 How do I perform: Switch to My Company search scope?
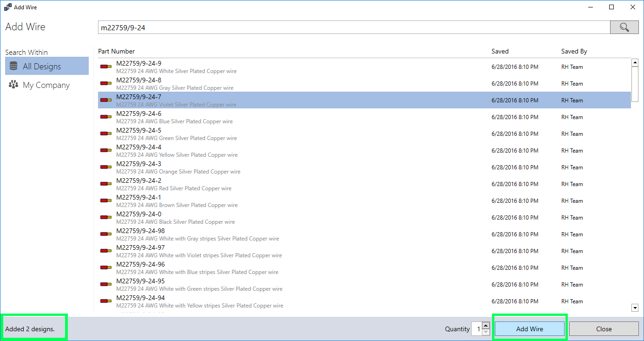(x=47, y=85)
